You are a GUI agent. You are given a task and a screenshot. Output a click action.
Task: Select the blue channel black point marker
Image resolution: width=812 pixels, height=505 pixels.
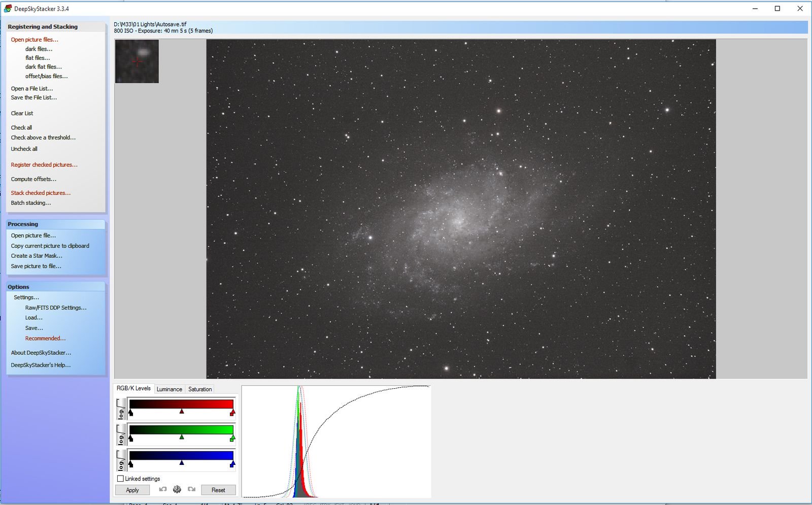131,464
